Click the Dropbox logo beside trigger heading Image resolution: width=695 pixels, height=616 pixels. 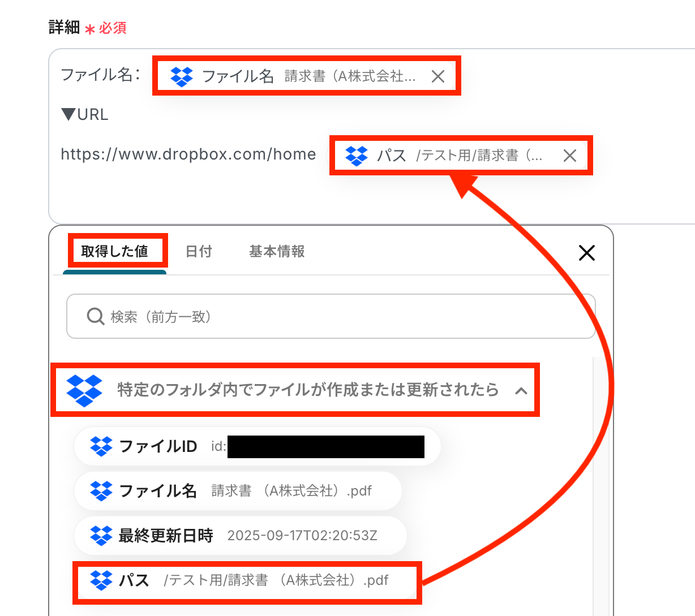(84, 390)
